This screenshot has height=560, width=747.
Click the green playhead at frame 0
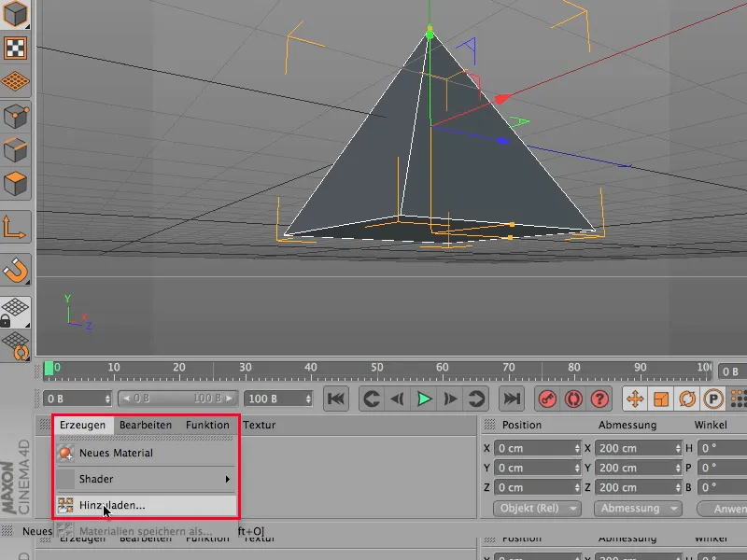point(49,369)
